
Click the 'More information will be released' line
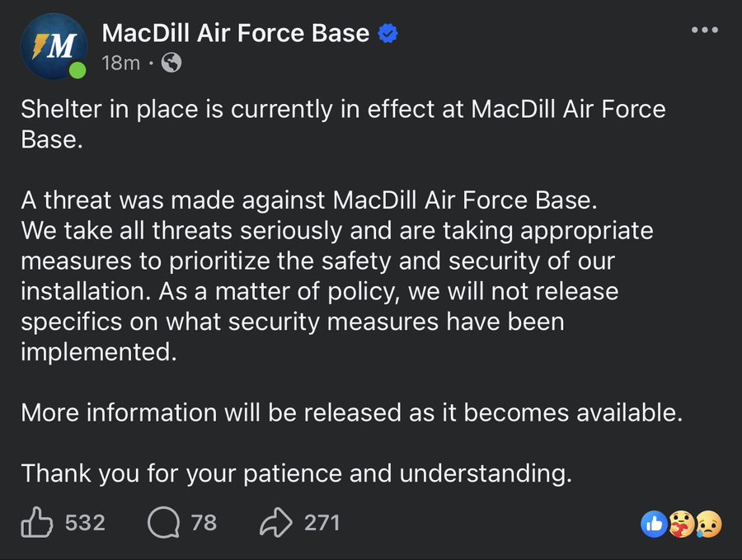point(352,412)
